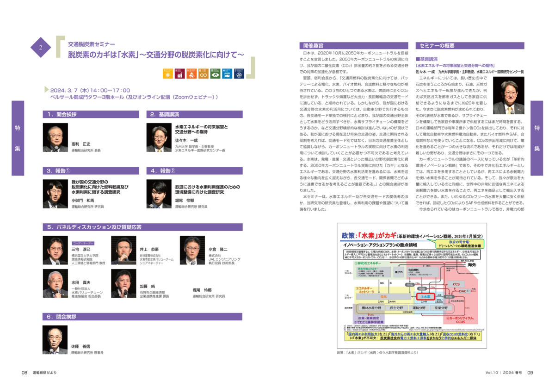
Task: Click the 特集 tab on the left edge
Action: (x=18, y=138)
